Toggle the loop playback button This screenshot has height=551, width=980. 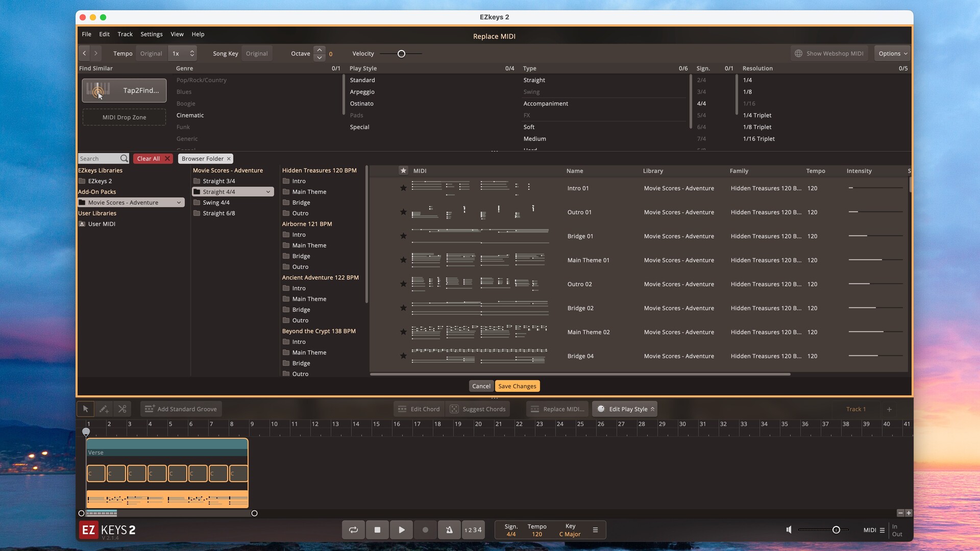(353, 530)
